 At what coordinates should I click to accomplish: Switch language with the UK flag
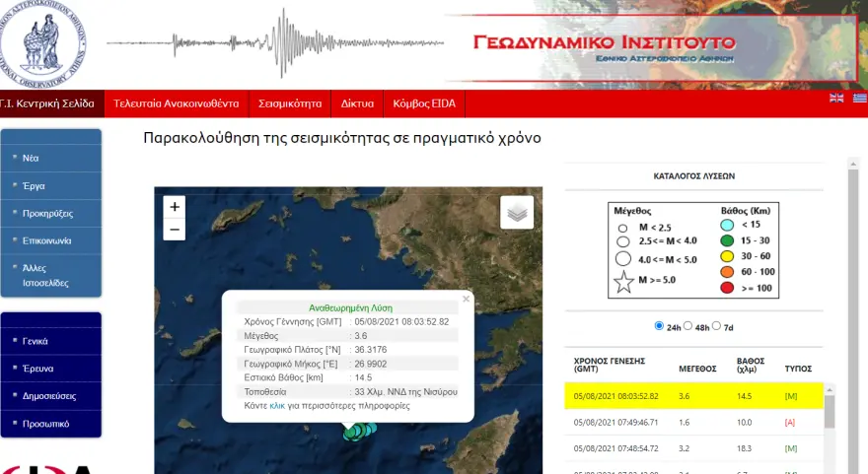836,98
